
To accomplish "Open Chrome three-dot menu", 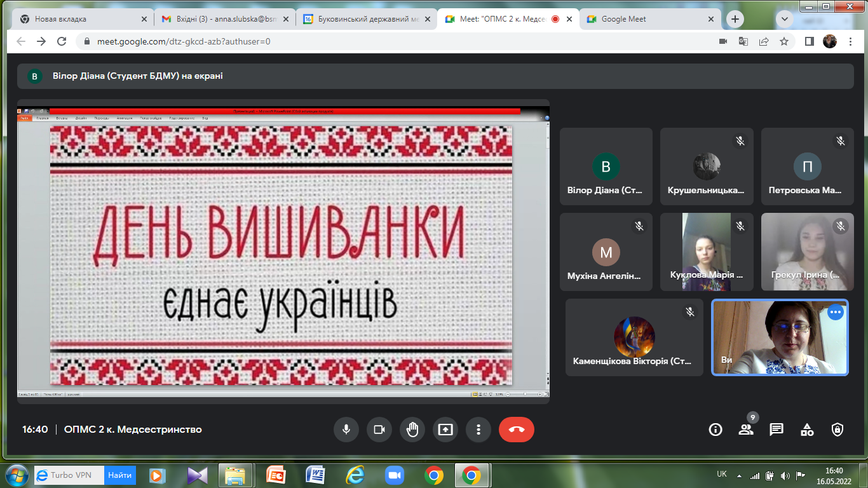I will tap(851, 41).
